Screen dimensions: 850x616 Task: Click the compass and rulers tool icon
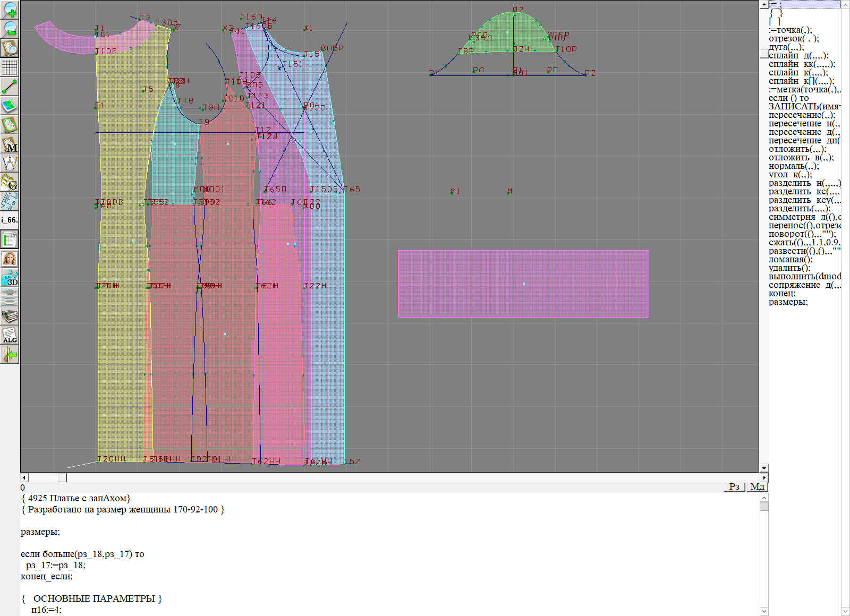tap(10, 163)
